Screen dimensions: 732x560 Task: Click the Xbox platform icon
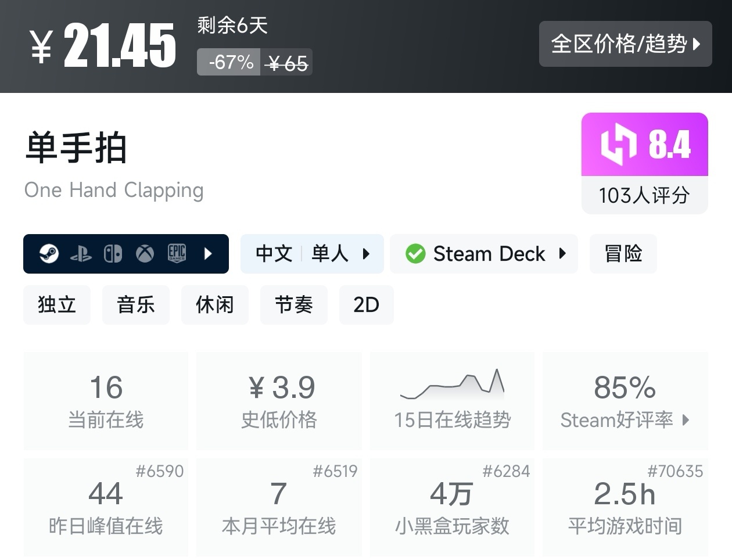[145, 254]
